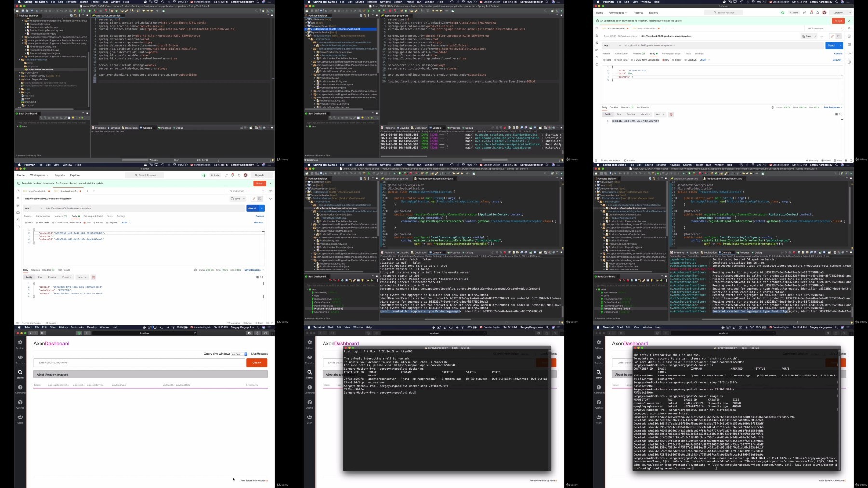
Task: Click three-dots options beside Save in products-service request
Action: [x=822, y=36]
